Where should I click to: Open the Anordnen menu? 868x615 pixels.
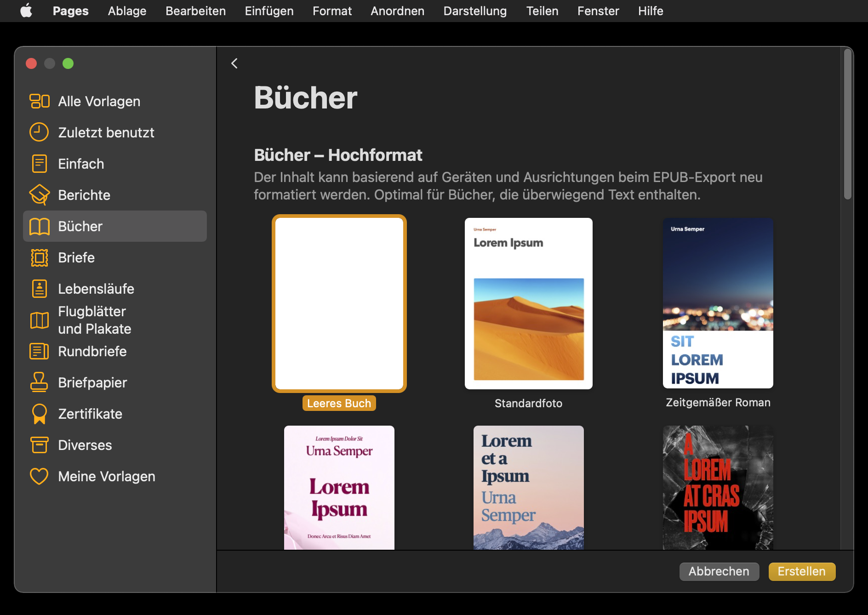coord(398,11)
